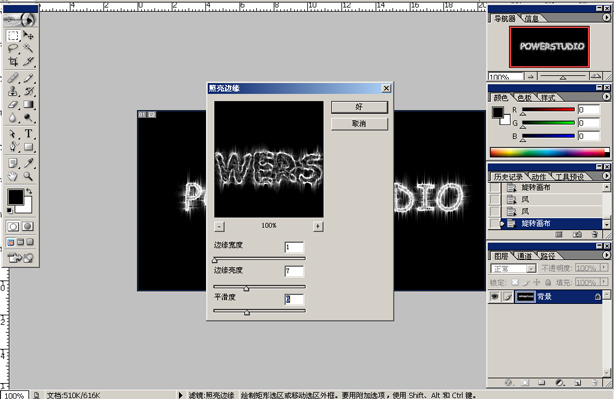Select the Rectangular Marquee tool
The height and width of the screenshot is (399, 614).
tap(13, 35)
